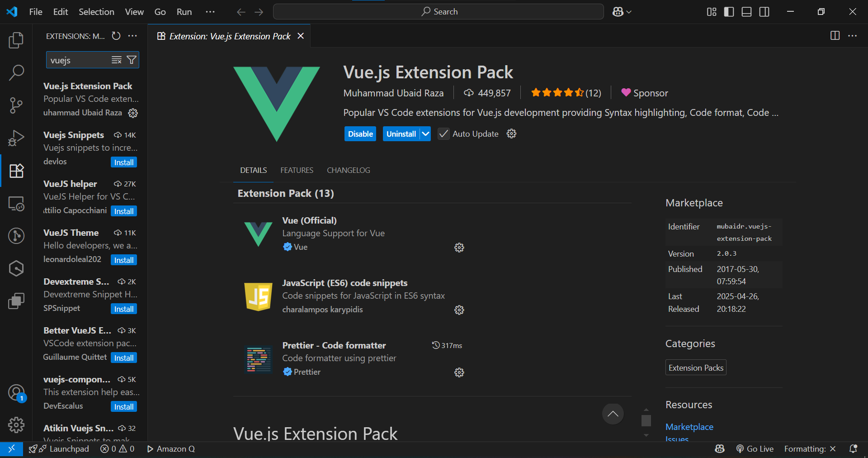
Task: Toggle the bottom panel visibility
Action: tap(746, 12)
